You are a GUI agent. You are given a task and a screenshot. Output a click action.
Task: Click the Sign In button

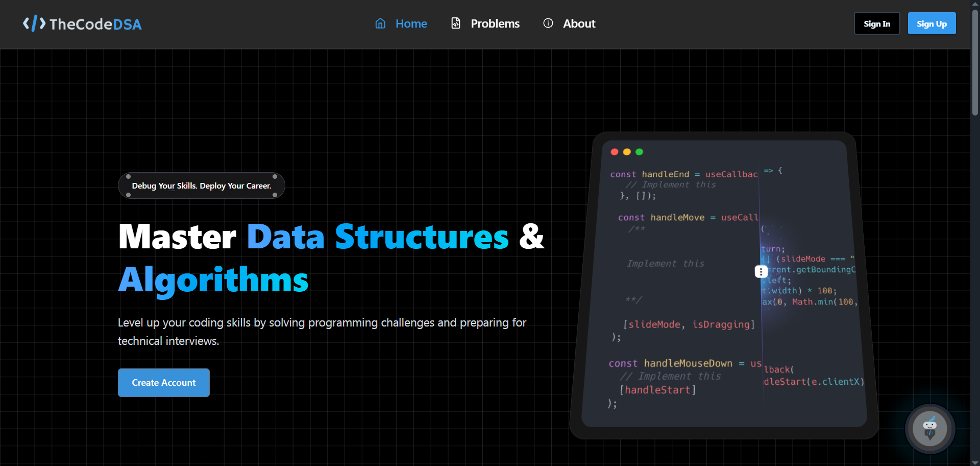(x=876, y=23)
